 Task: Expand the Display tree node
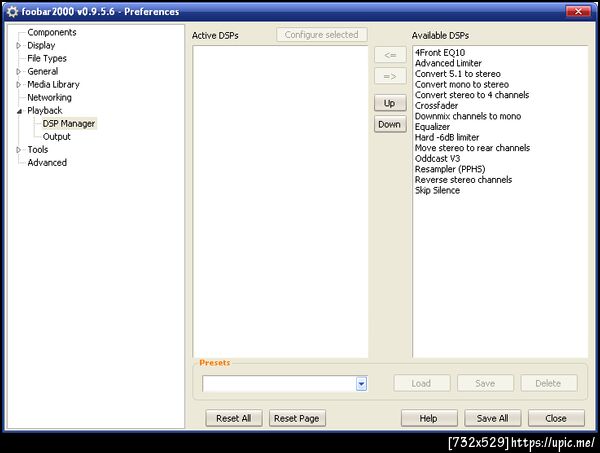[18, 46]
